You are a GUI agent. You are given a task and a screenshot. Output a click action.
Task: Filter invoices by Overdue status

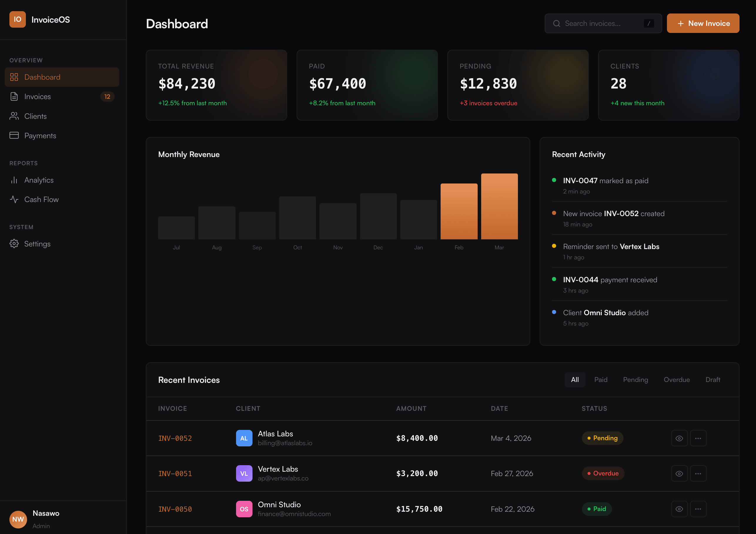pos(677,380)
